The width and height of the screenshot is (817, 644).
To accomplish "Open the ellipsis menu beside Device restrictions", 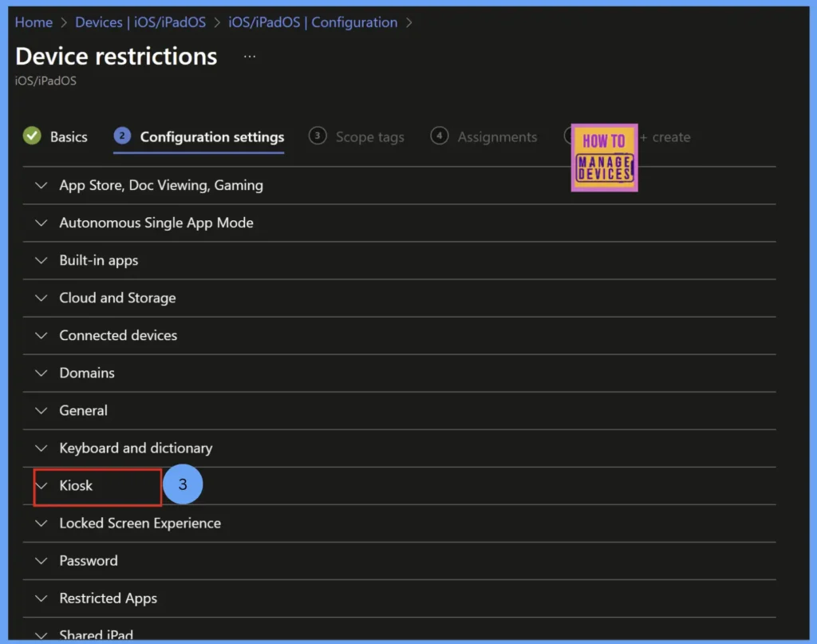I will pos(250,57).
